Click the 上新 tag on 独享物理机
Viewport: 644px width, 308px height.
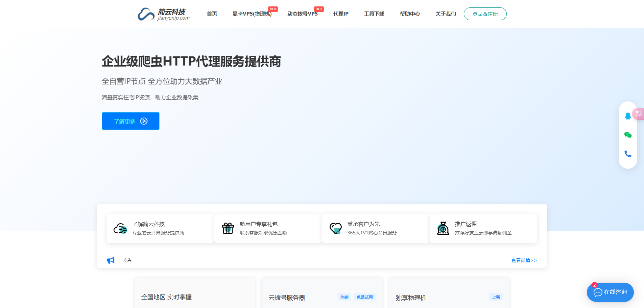[x=496, y=297]
